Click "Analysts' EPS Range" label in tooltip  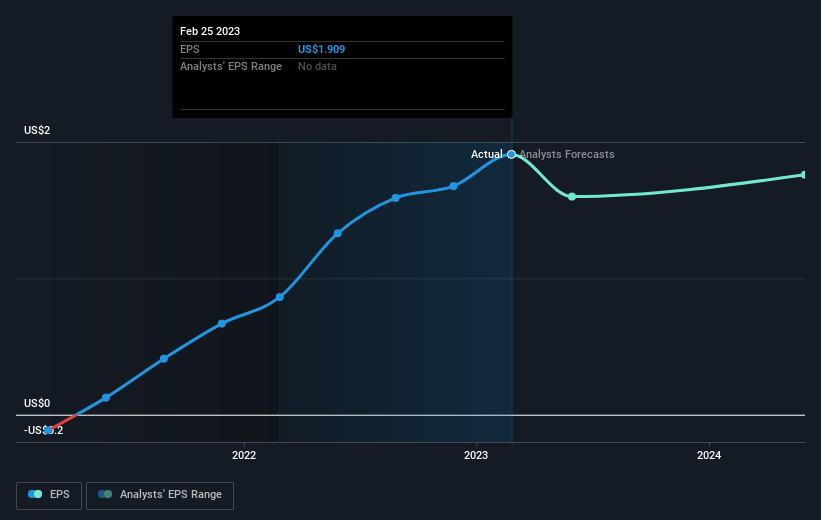point(231,67)
